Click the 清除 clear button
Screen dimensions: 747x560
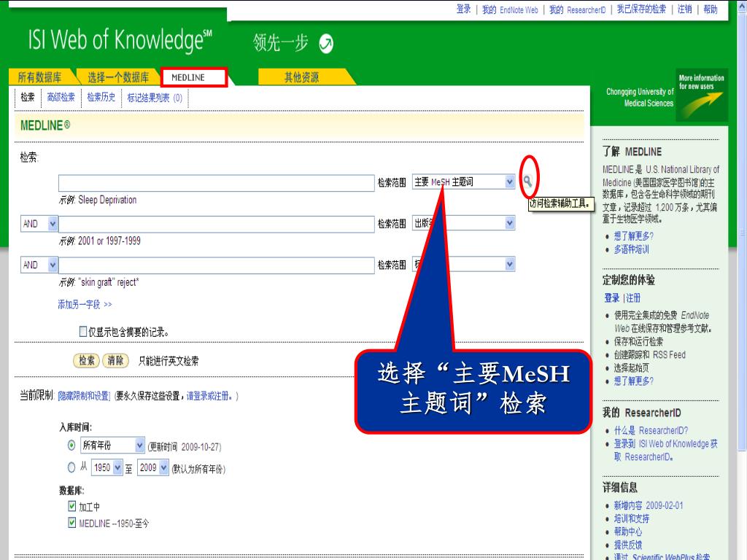[x=115, y=360]
